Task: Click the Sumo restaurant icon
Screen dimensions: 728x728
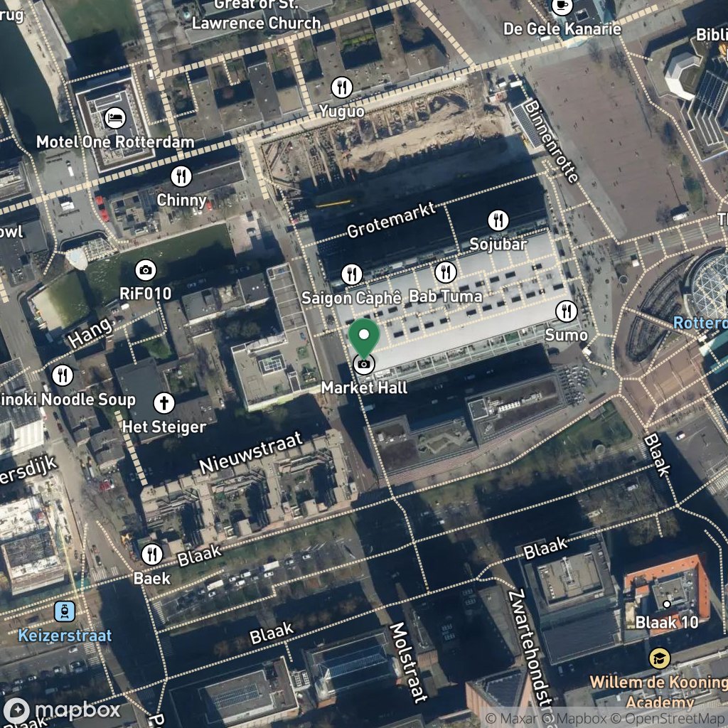Action: coord(567,311)
